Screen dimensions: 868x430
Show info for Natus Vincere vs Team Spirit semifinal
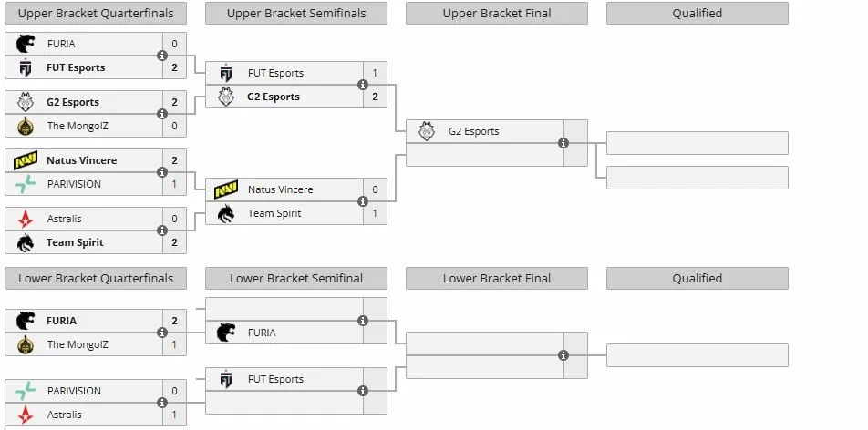(x=363, y=201)
